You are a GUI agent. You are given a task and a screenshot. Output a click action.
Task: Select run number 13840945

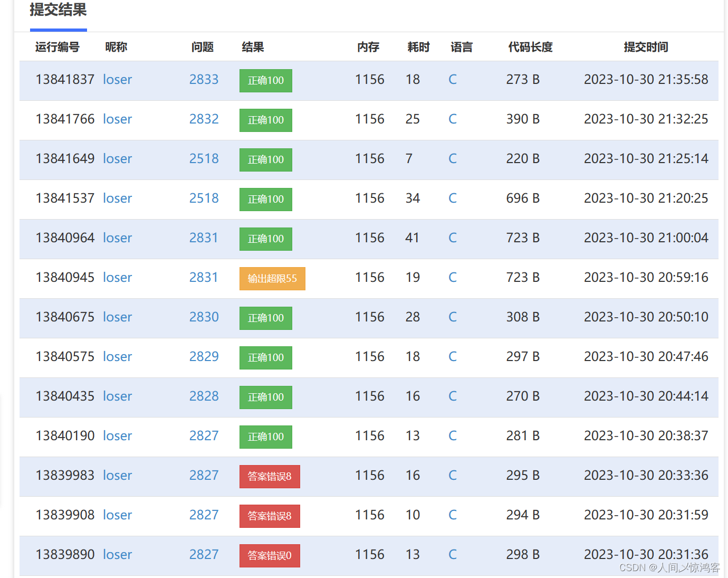point(65,278)
